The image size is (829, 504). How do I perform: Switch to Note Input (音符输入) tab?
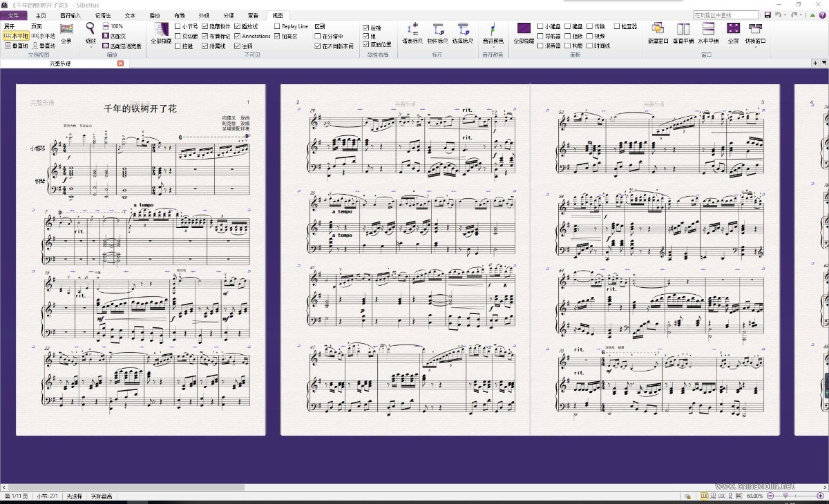pyautogui.click(x=70, y=15)
